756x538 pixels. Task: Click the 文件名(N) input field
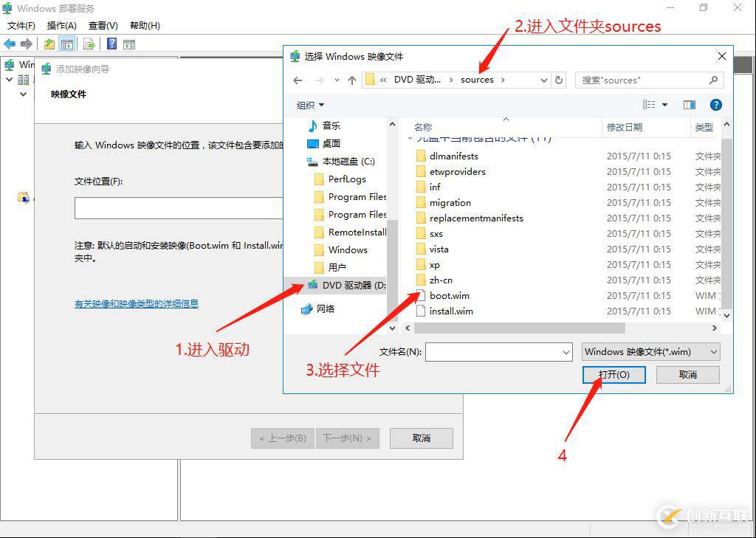point(498,353)
